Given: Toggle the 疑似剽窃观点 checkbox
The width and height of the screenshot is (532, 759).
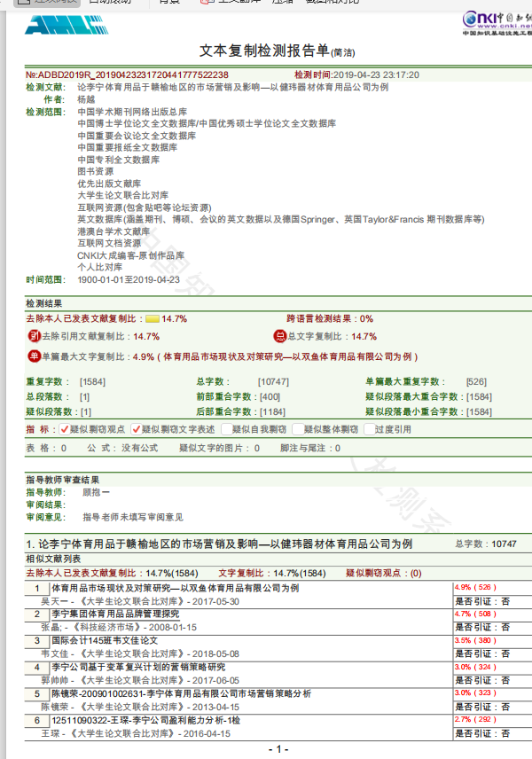Looking at the screenshot, I should [65, 429].
